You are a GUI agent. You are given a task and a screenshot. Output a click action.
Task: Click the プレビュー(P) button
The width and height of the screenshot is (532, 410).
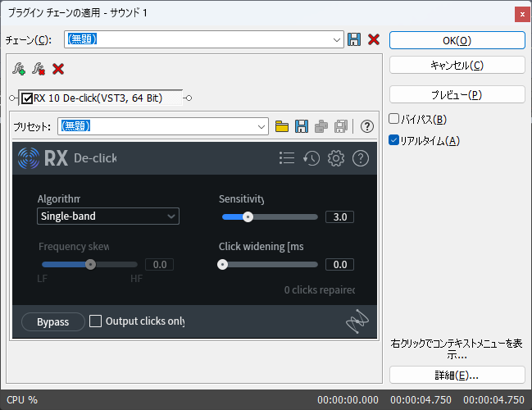[457, 94]
